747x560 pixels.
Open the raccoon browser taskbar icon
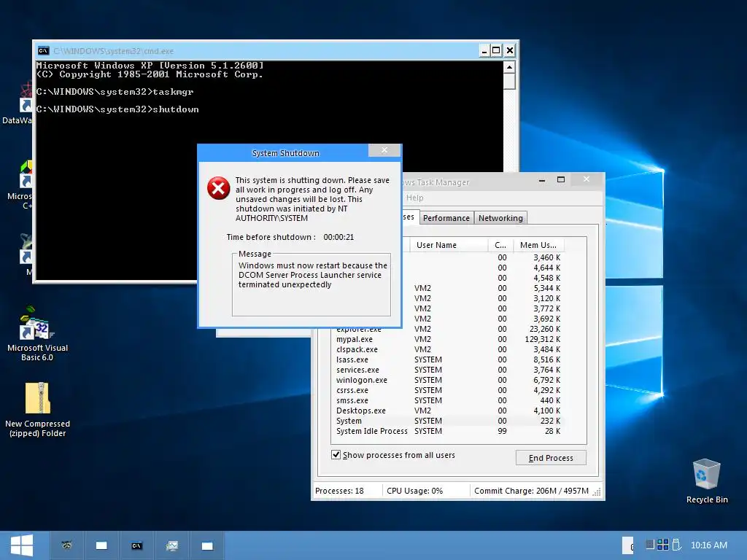click(66, 545)
